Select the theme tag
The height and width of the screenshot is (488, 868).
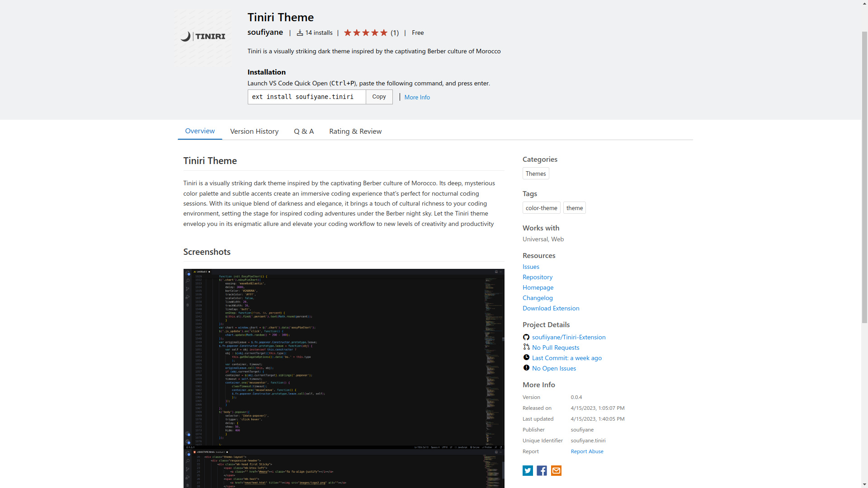click(574, 208)
